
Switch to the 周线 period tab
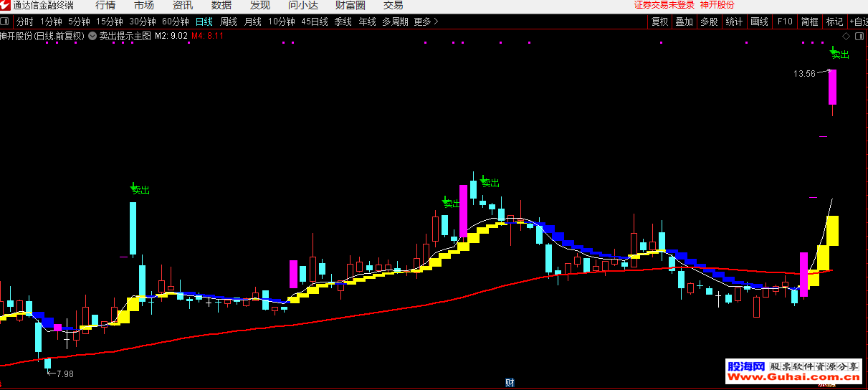pyautogui.click(x=229, y=22)
